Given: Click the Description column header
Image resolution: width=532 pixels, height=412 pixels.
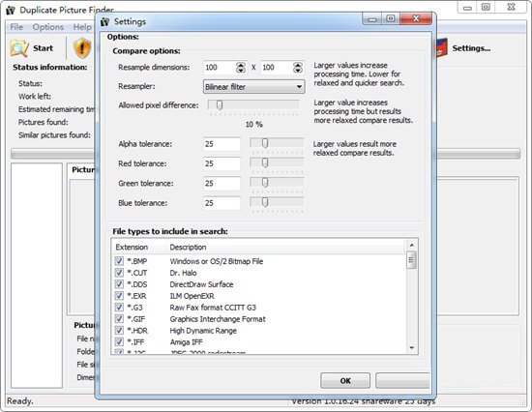Looking at the screenshot, I should click(285, 247).
